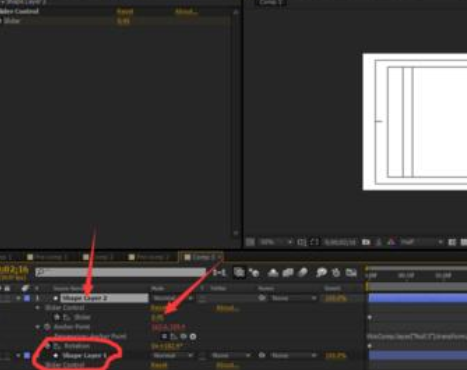The height and width of the screenshot is (370, 467).
Task: Toggle Hide Shy Layers icon
Action: click(x=273, y=273)
